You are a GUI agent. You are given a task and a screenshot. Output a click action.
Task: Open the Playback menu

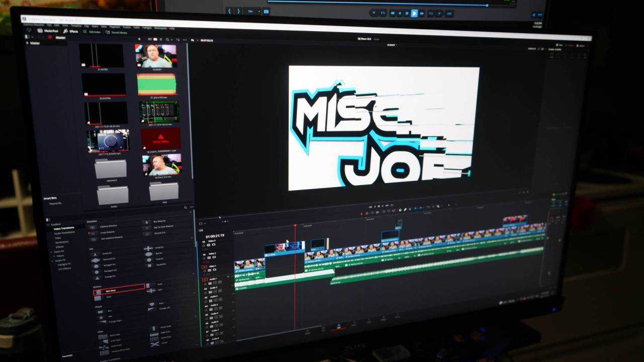pos(115,26)
